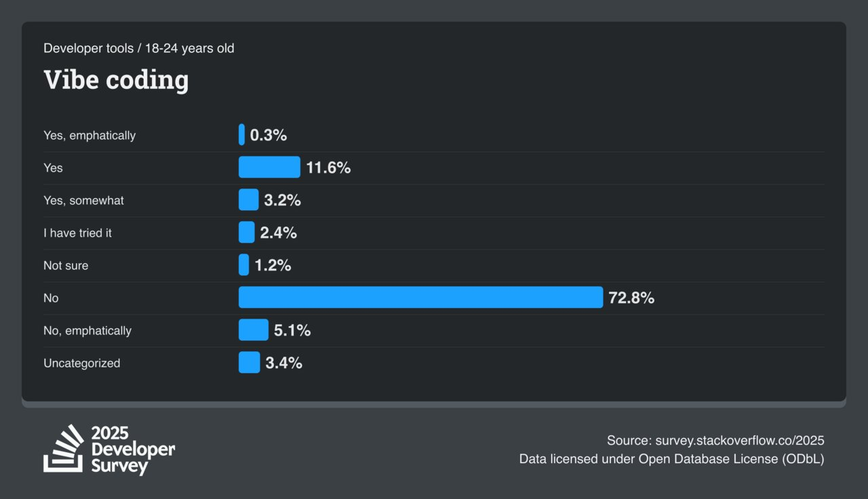Image resolution: width=868 pixels, height=499 pixels.
Task: Click the "Not sure" bar
Action: click(243, 264)
